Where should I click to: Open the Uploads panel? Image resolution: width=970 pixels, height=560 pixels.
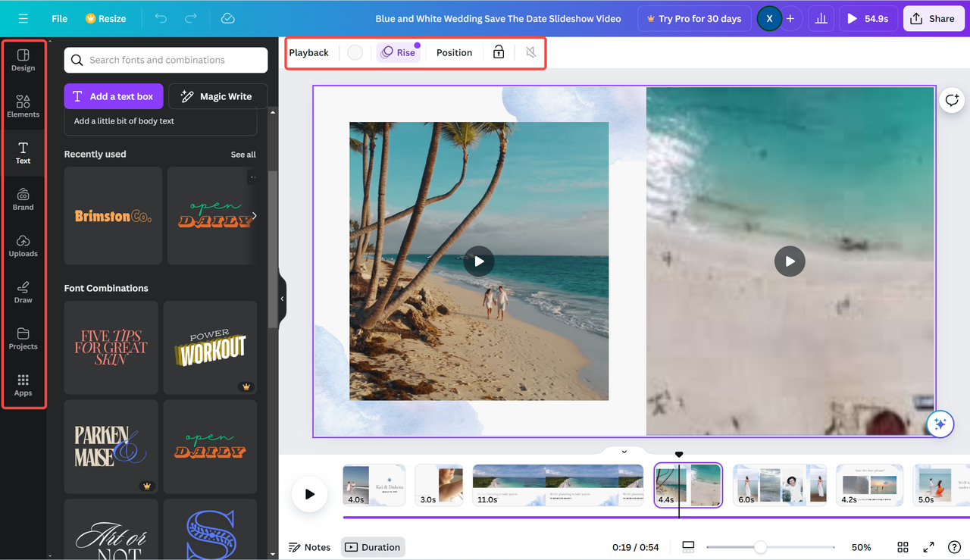pos(23,244)
